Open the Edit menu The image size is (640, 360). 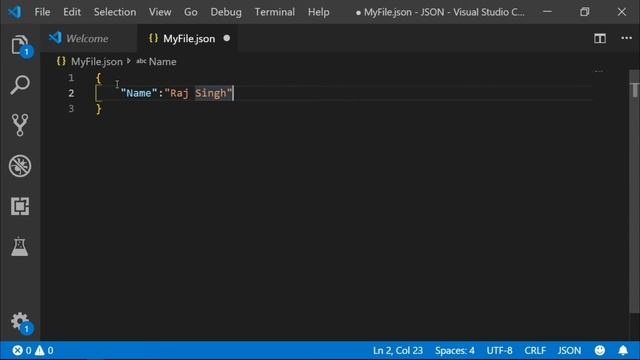pos(72,12)
